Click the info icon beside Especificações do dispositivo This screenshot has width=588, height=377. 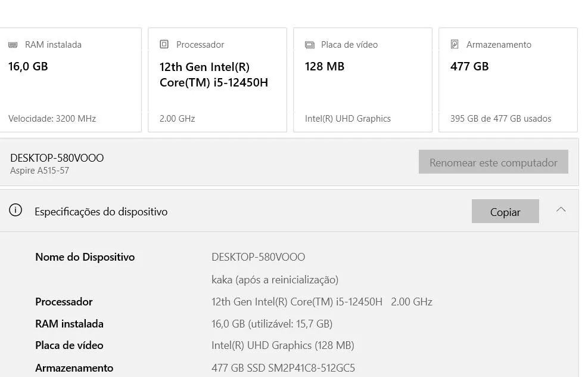[x=15, y=211]
